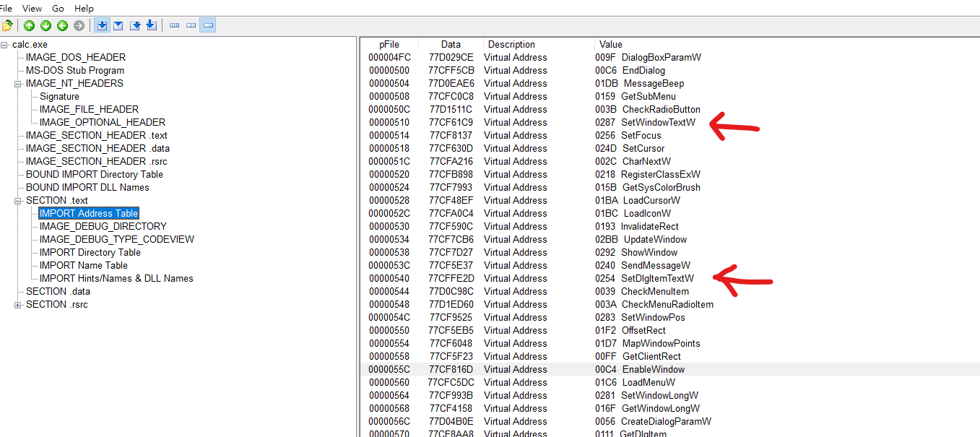The height and width of the screenshot is (437, 980).
Task: Click the pFile column header
Action: click(389, 45)
